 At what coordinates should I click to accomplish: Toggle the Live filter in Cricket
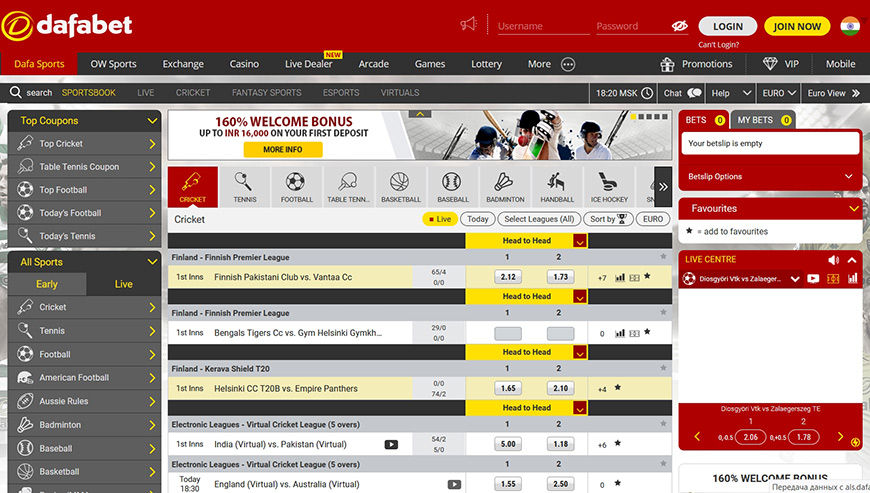439,219
